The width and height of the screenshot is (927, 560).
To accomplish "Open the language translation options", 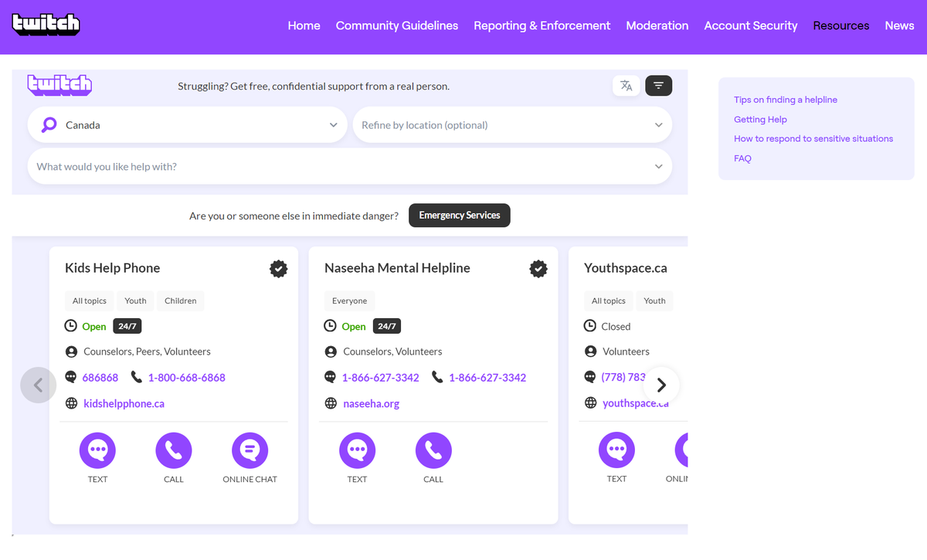I will coord(626,86).
